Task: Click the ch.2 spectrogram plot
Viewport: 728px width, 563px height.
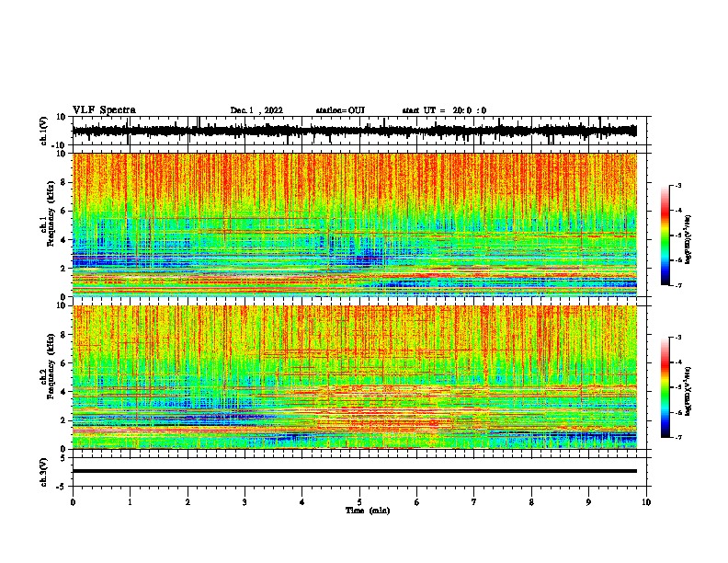Action: (x=354, y=377)
